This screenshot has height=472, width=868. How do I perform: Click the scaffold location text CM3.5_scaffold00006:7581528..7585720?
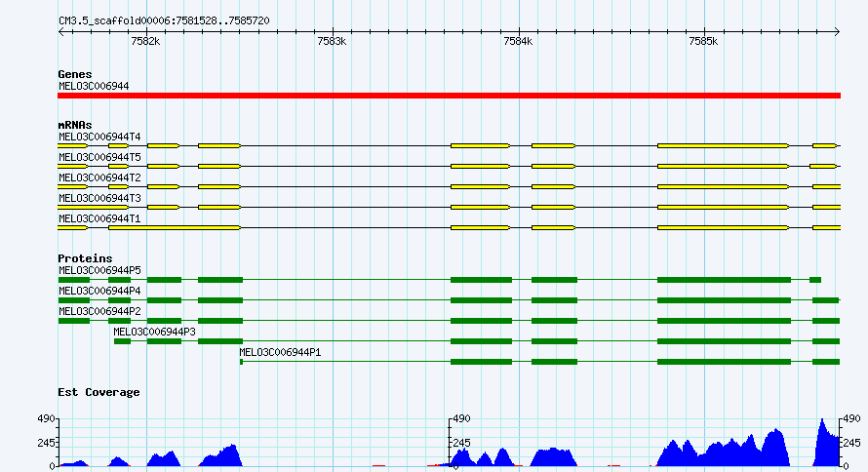164,21
